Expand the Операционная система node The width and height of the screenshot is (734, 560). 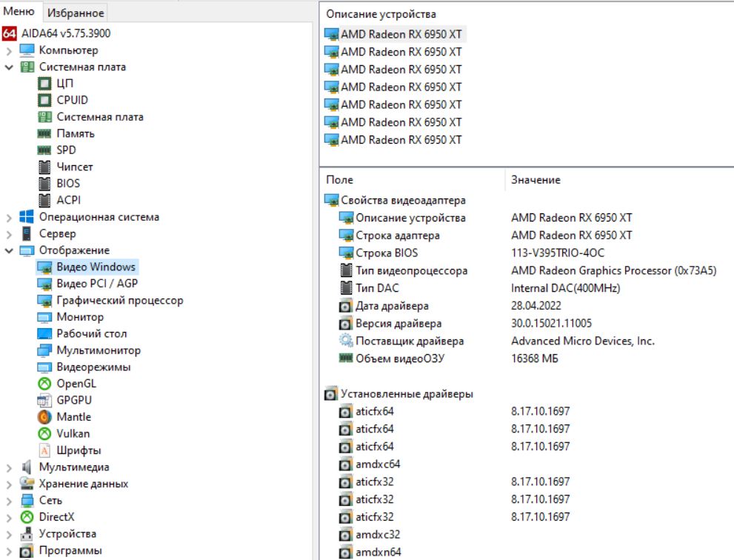tap(9, 218)
